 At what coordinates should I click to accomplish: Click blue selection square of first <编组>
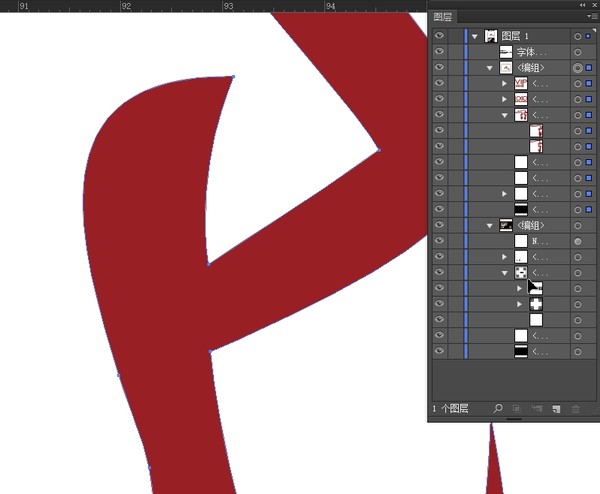pos(589,68)
